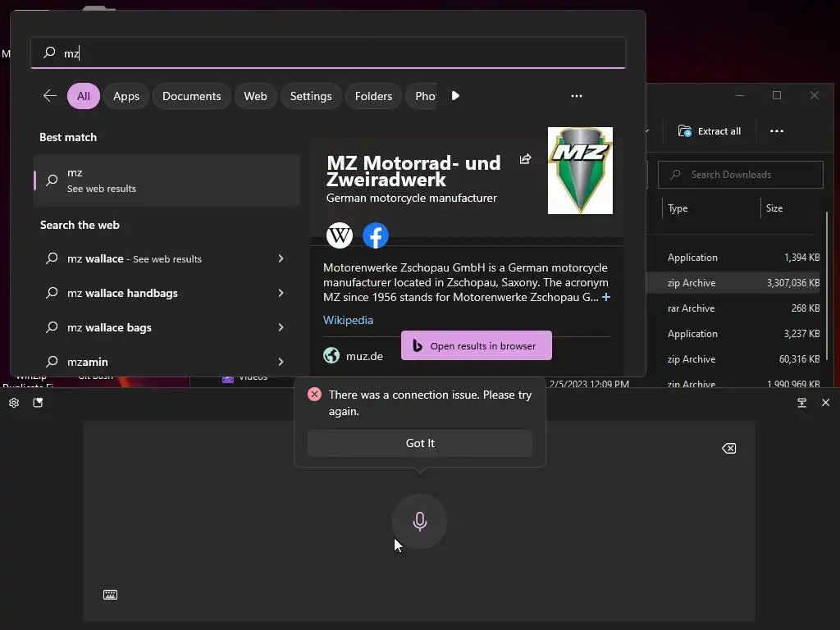Click the Search Downloads field in File Explorer
This screenshot has height=630, width=840.
coord(741,175)
